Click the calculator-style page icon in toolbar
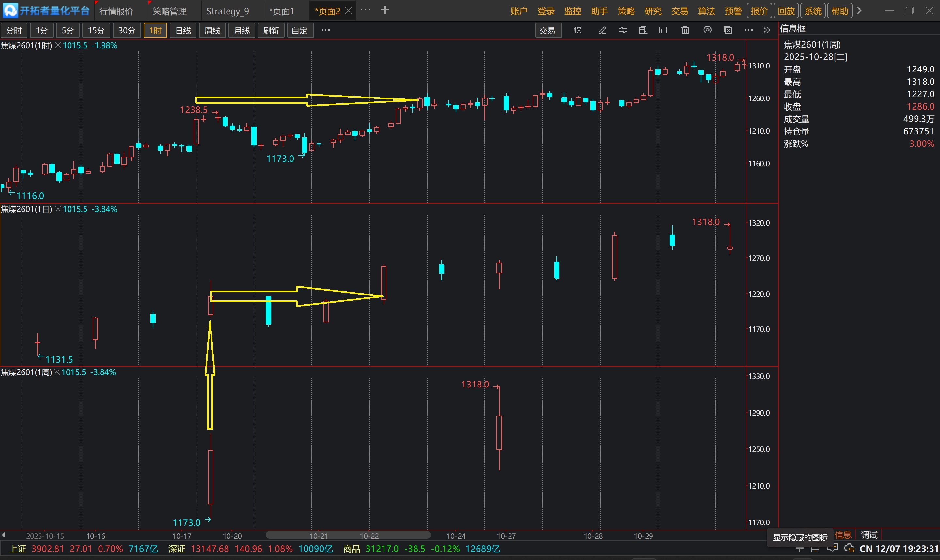The height and width of the screenshot is (560, 940). click(643, 30)
